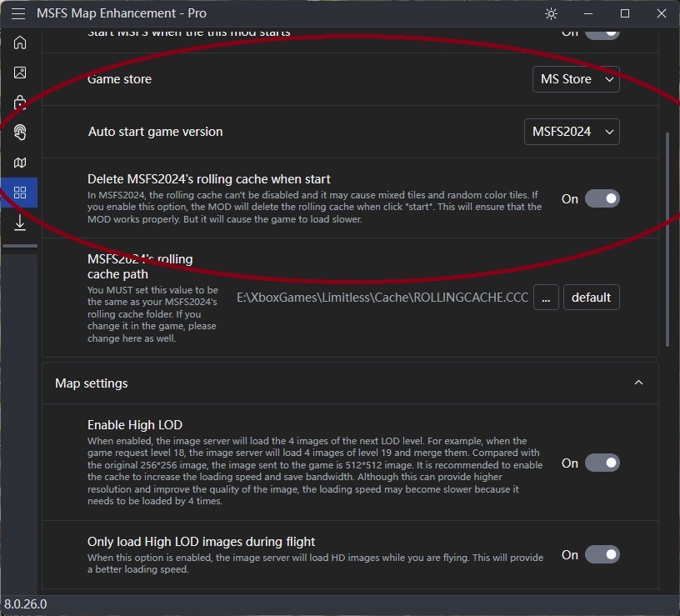This screenshot has width=680, height=616.
Task: Open the shopping bag sidebar icon
Action: (20, 103)
